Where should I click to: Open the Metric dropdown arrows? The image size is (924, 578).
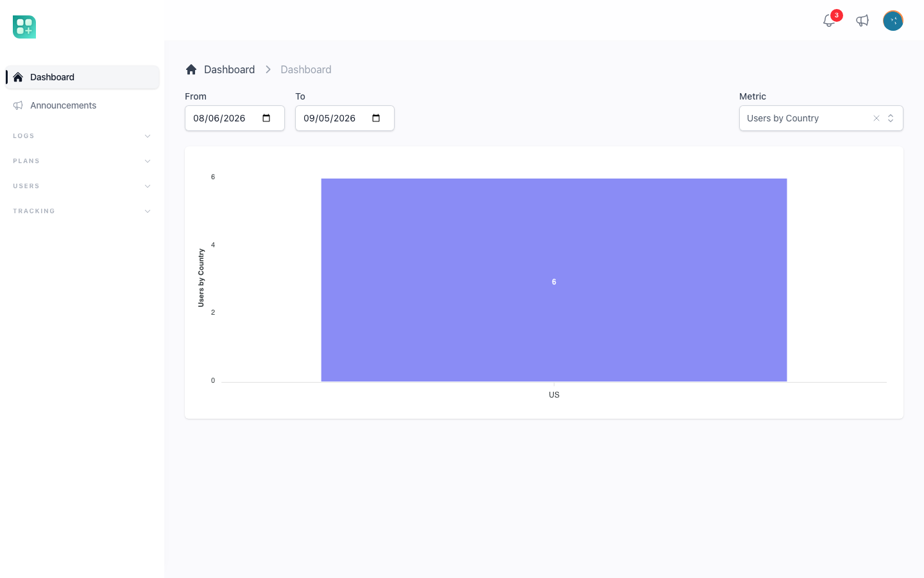pos(891,118)
